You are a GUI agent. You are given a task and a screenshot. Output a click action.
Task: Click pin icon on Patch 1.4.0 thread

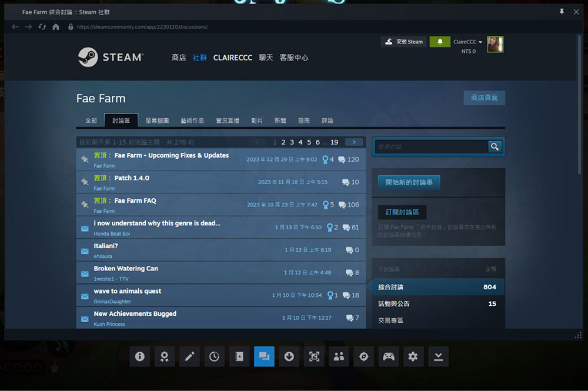point(85,182)
